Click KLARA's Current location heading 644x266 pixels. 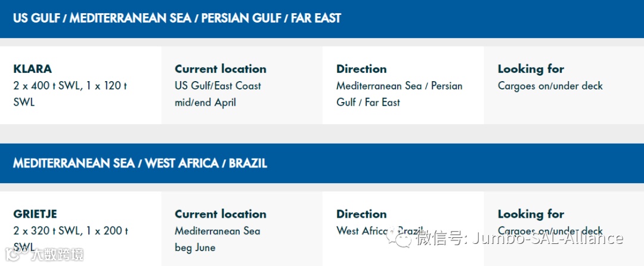click(x=221, y=69)
